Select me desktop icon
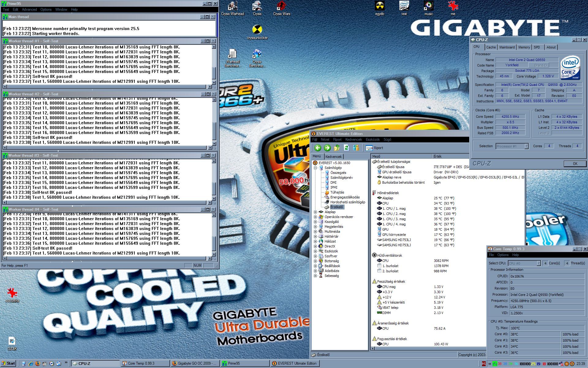 click(453, 8)
